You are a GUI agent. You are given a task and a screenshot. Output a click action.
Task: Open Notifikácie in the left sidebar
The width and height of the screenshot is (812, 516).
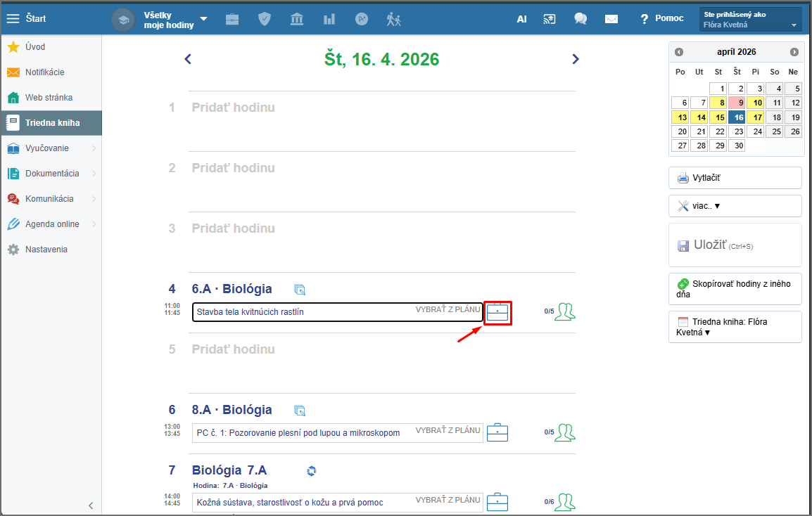[x=45, y=72]
